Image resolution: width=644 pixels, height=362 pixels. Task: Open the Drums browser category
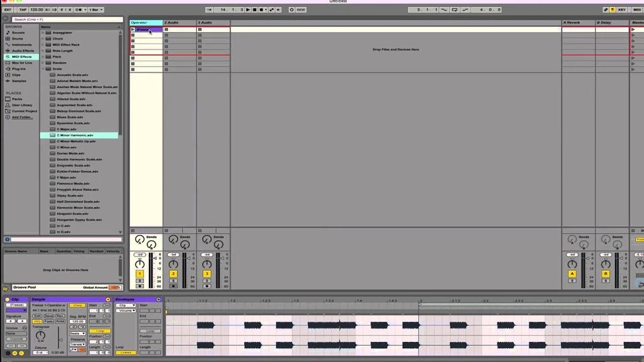(18, 38)
